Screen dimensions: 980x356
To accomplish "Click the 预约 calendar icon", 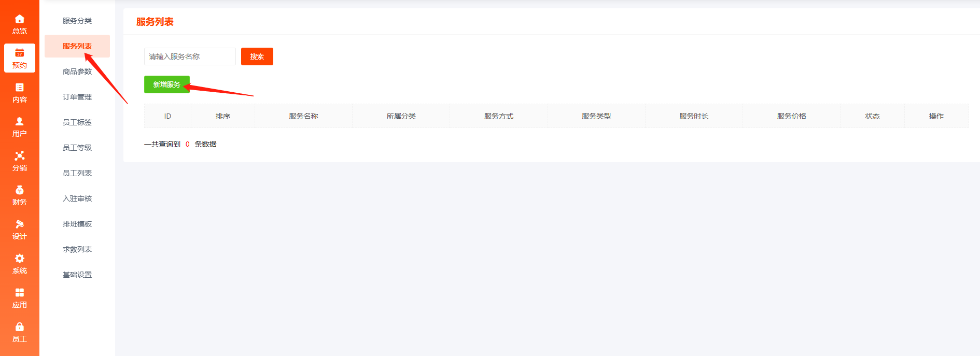I will coord(19,53).
